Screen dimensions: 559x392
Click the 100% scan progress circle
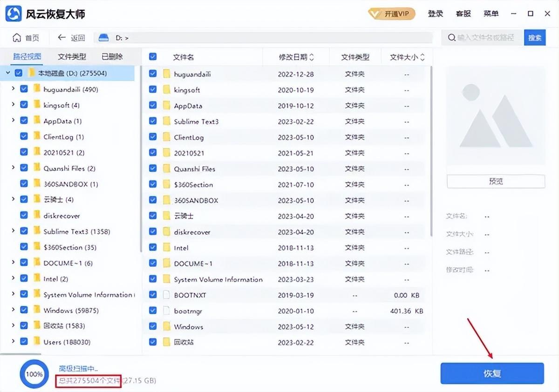tap(34, 374)
